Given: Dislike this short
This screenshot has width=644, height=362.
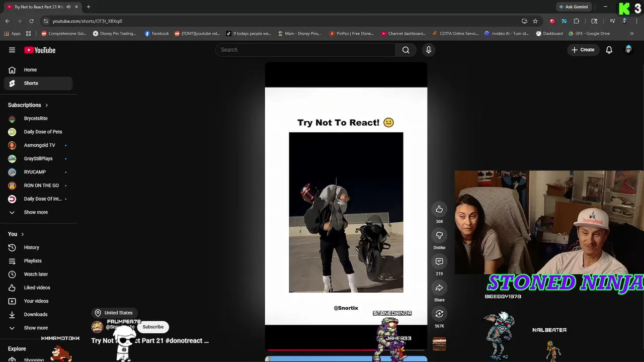Looking at the screenshot, I should (x=439, y=235).
